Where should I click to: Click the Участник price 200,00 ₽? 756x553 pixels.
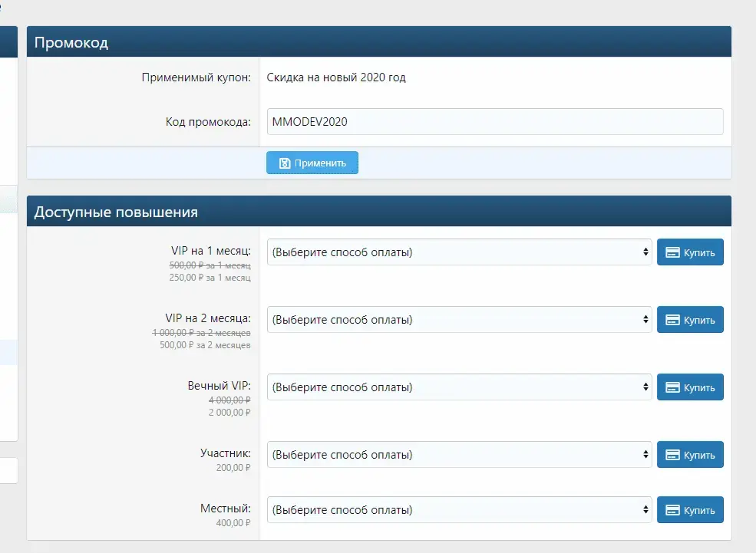[233, 468]
